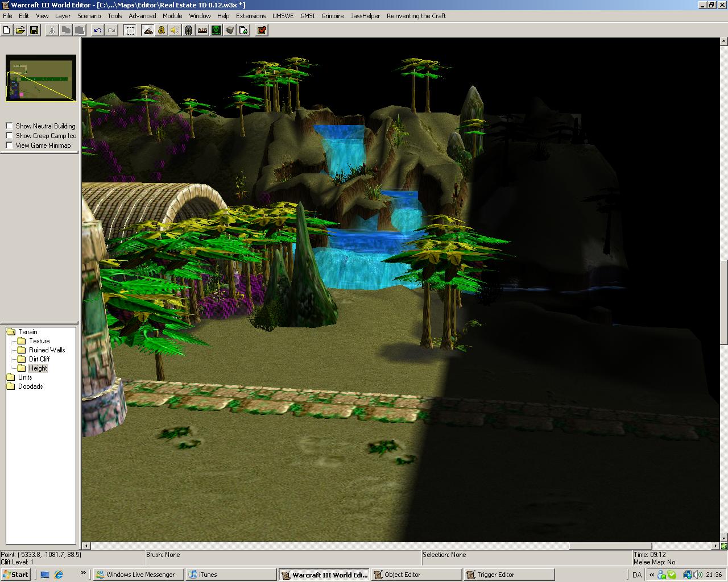The image size is (728, 582).
Task: Click the New Map toolbar icon
Action: click(7, 30)
